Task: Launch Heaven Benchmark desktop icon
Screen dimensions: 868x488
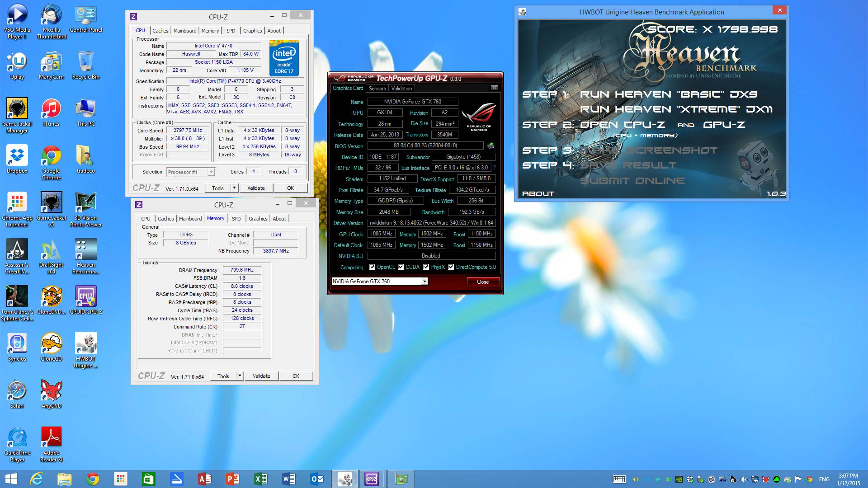Action: click(86, 257)
